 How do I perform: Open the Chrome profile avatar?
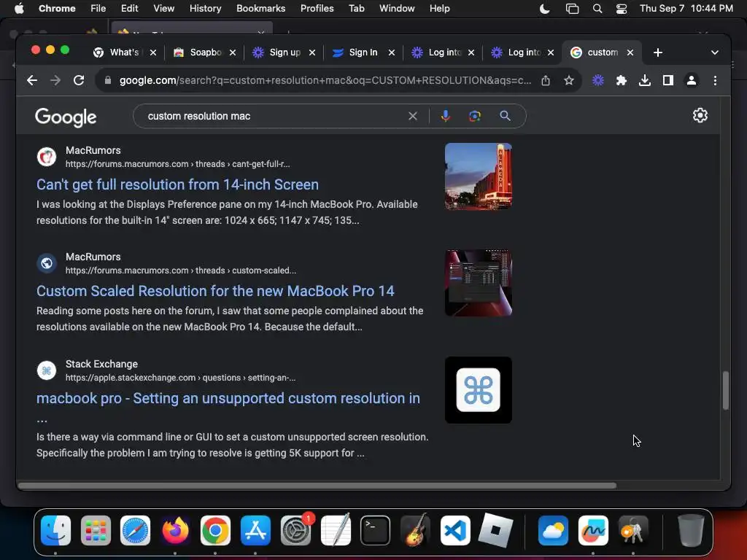(x=692, y=80)
